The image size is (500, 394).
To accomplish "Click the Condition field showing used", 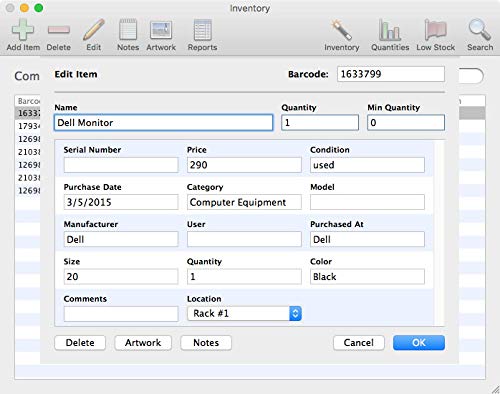I will click(x=367, y=165).
